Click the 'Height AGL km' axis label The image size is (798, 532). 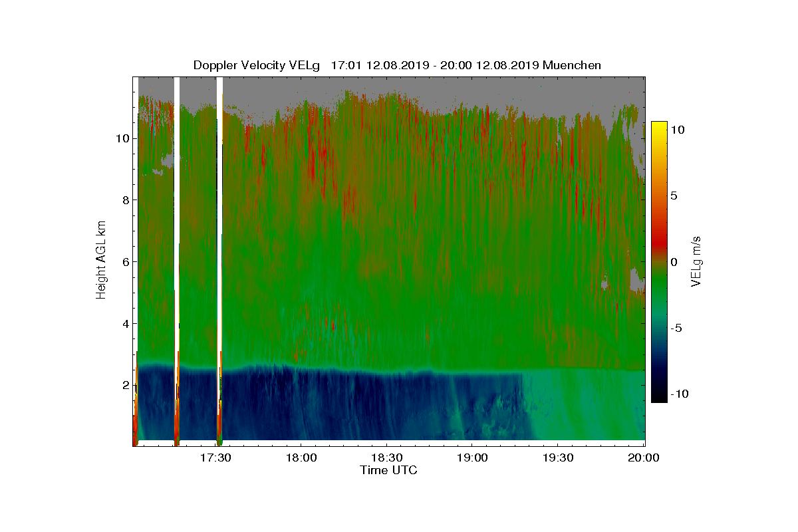point(101,261)
